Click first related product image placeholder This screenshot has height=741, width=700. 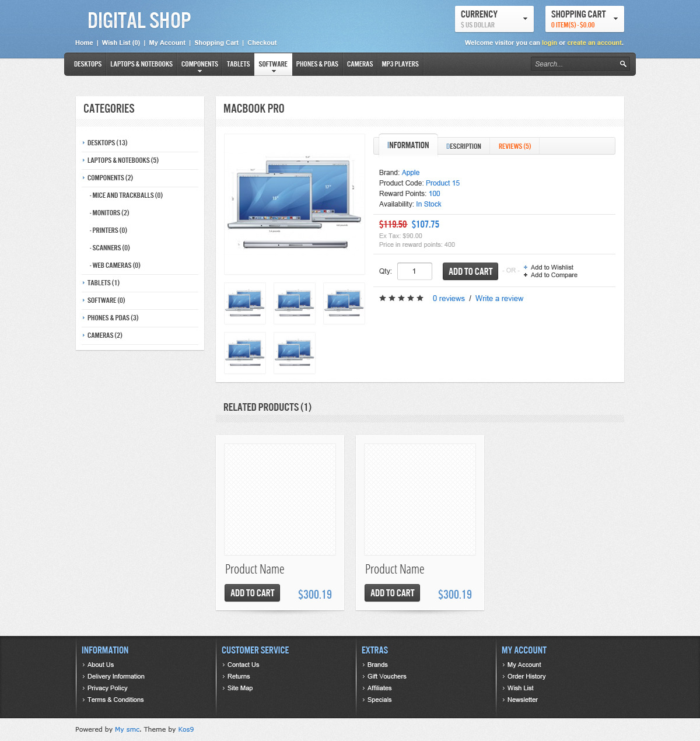tap(280, 499)
